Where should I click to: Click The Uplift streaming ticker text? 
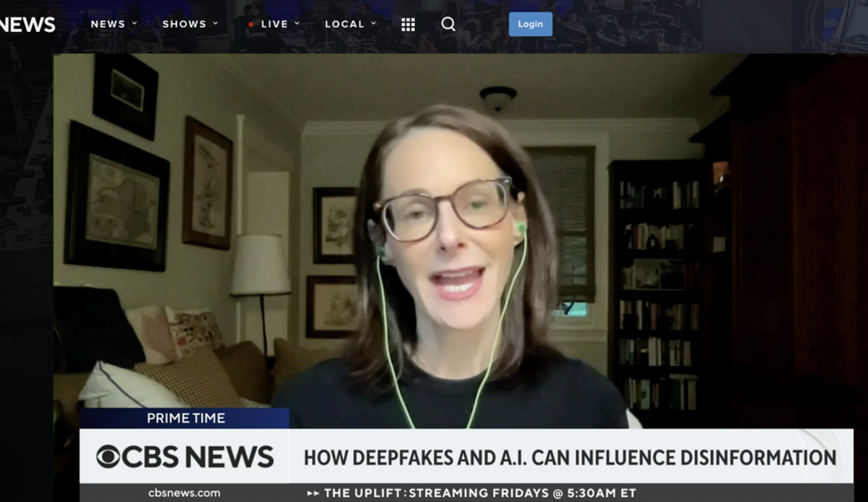pos(480,493)
